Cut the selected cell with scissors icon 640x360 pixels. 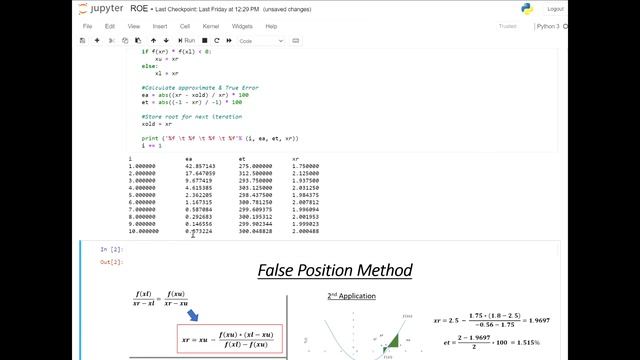pos(111,40)
